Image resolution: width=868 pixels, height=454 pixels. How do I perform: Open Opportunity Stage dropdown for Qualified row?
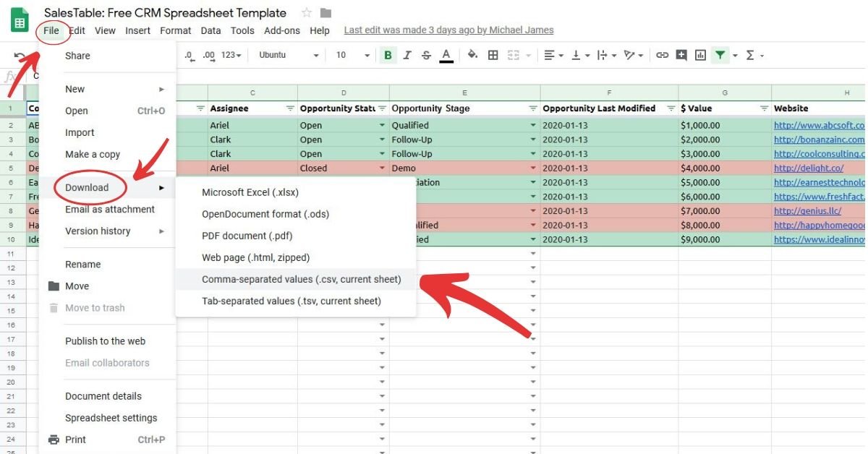click(x=534, y=125)
